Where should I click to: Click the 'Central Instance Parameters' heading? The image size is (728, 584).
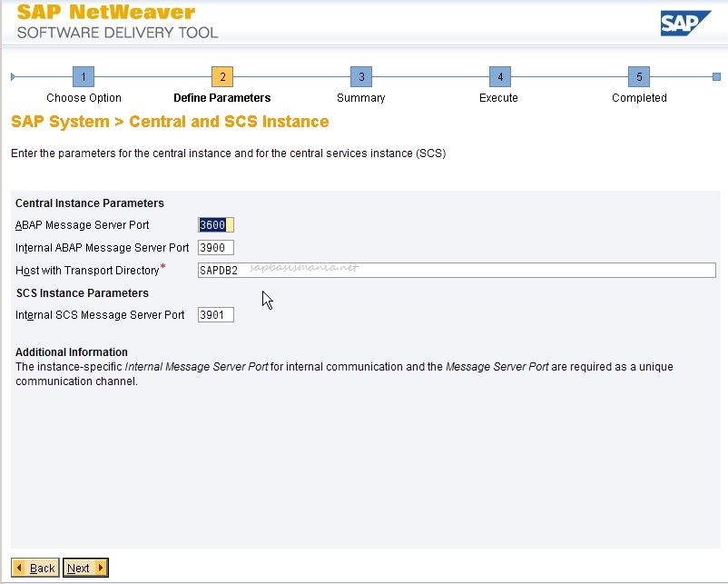pyautogui.click(x=90, y=203)
